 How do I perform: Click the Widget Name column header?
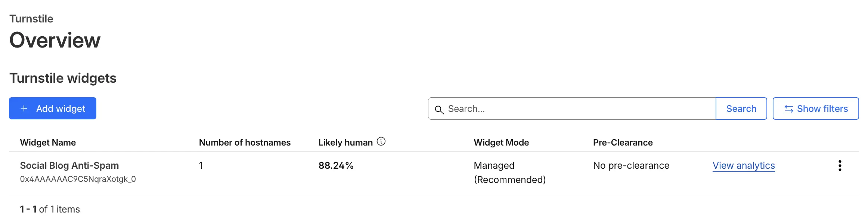[x=48, y=143]
